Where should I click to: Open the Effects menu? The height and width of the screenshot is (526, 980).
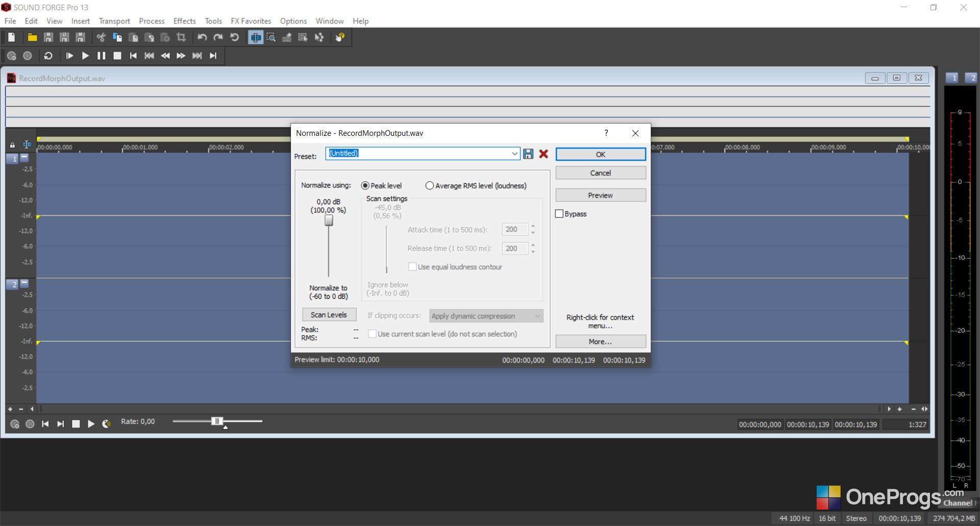[185, 21]
